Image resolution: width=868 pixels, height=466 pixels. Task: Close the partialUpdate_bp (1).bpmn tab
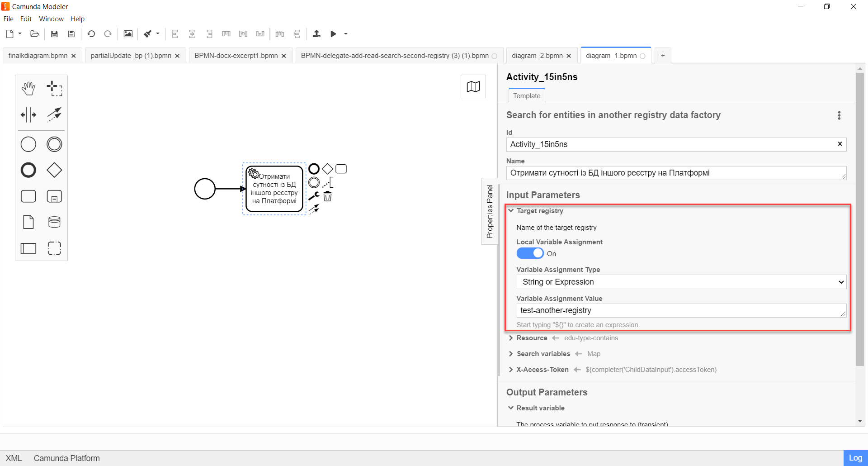click(x=177, y=56)
